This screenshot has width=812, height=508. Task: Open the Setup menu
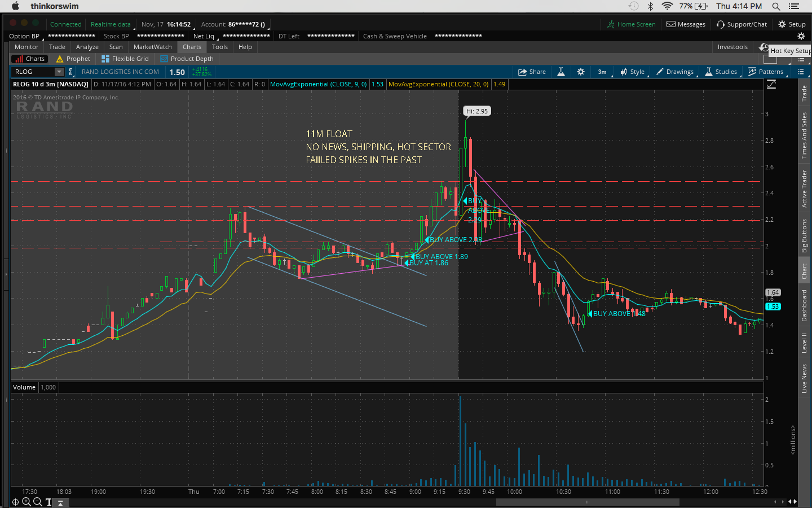(x=792, y=24)
